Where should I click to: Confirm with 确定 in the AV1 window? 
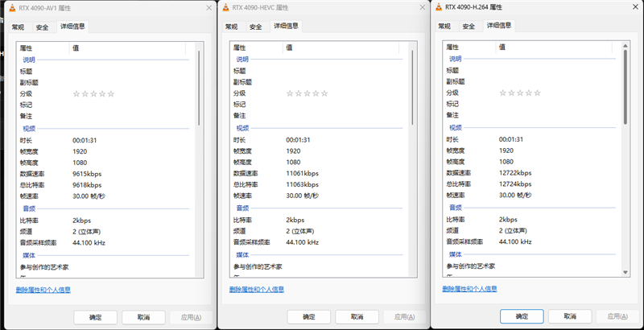(95, 318)
